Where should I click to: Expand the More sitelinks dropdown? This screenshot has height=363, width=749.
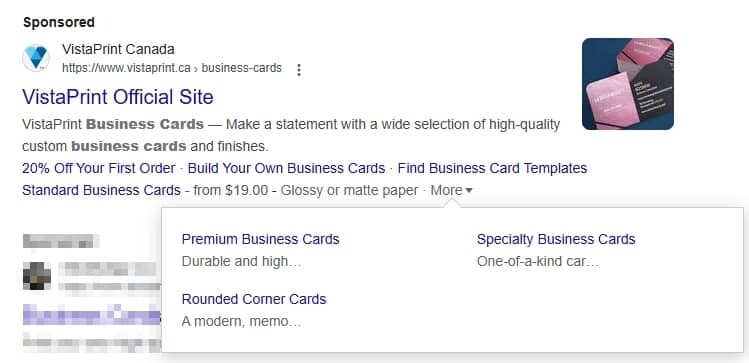[451, 191]
